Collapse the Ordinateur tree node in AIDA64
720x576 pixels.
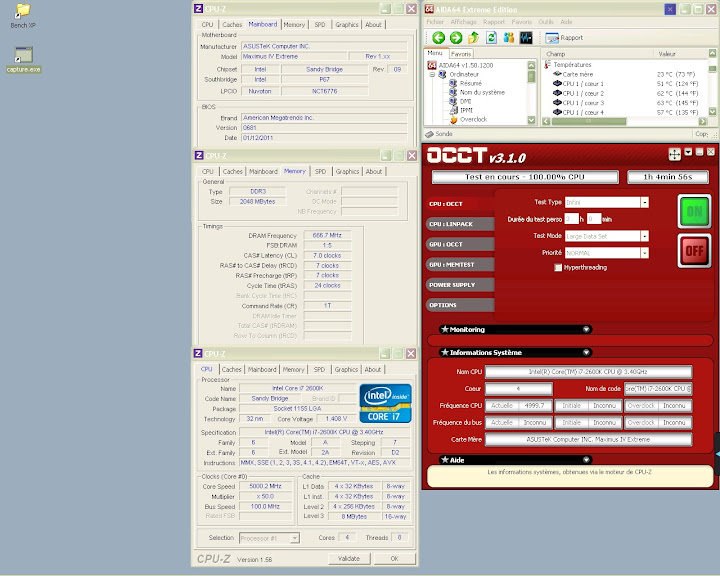(x=432, y=74)
